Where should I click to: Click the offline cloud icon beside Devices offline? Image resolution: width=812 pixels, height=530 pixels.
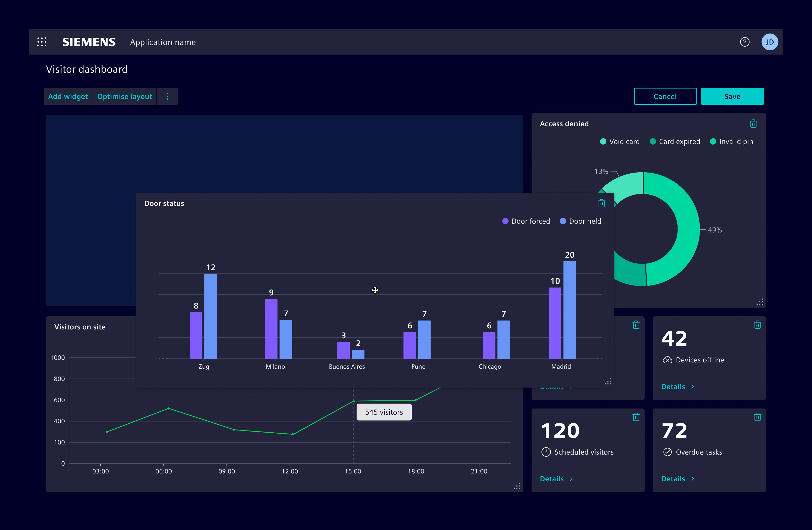(667, 360)
